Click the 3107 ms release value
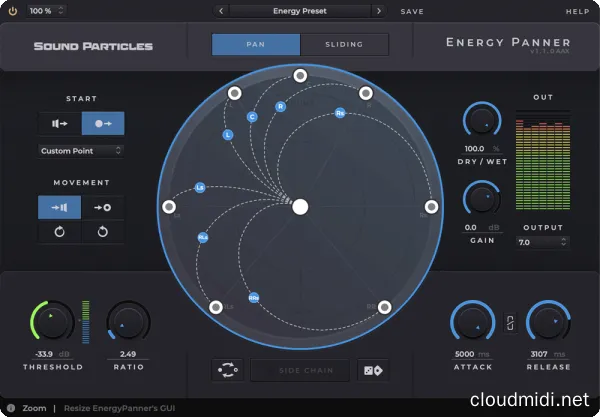The image size is (600, 417). [548, 354]
